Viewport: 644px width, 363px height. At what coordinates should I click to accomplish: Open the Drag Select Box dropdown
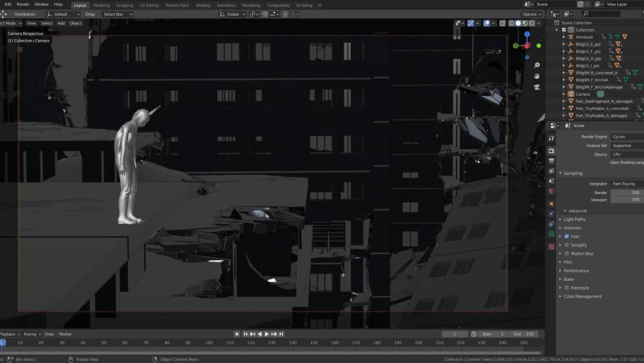(117, 14)
